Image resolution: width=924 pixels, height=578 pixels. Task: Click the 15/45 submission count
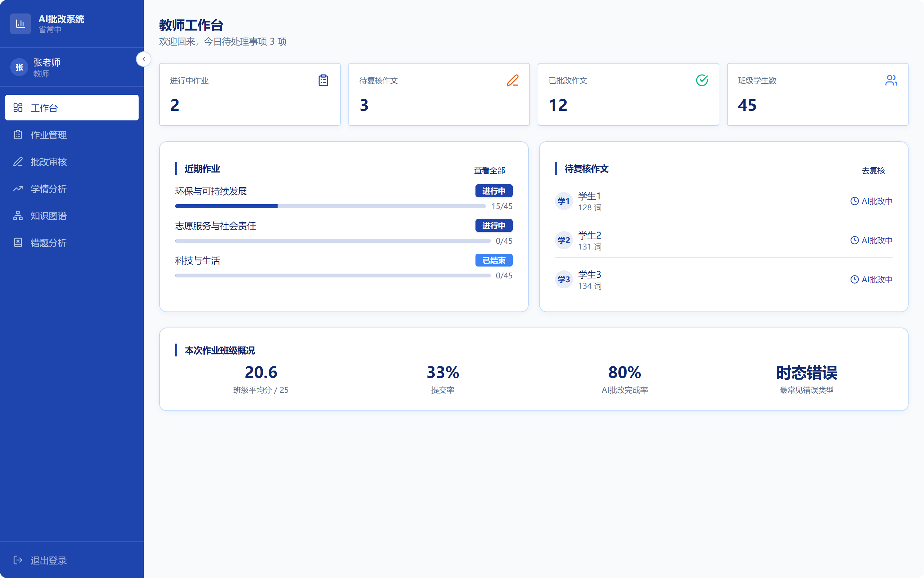502,206
